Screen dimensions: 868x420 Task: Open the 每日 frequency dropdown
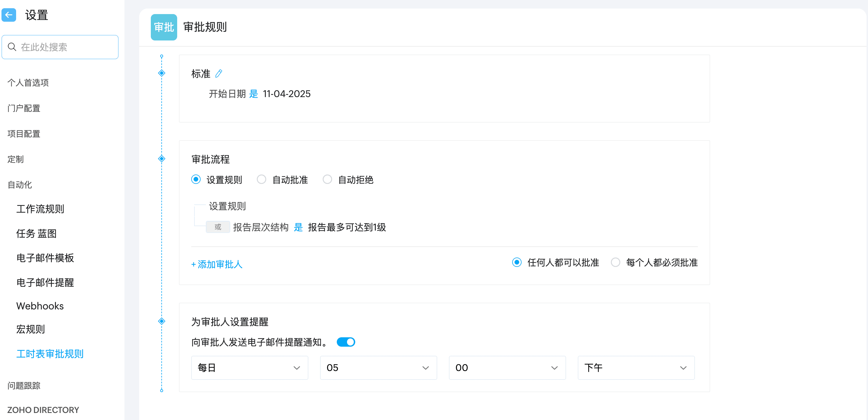point(249,368)
